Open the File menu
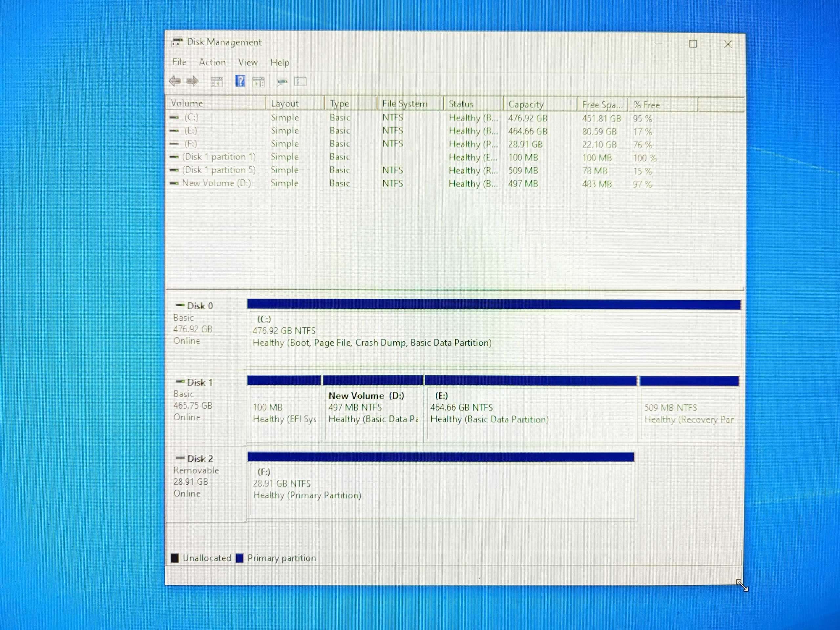The height and width of the screenshot is (630, 840). tap(179, 62)
